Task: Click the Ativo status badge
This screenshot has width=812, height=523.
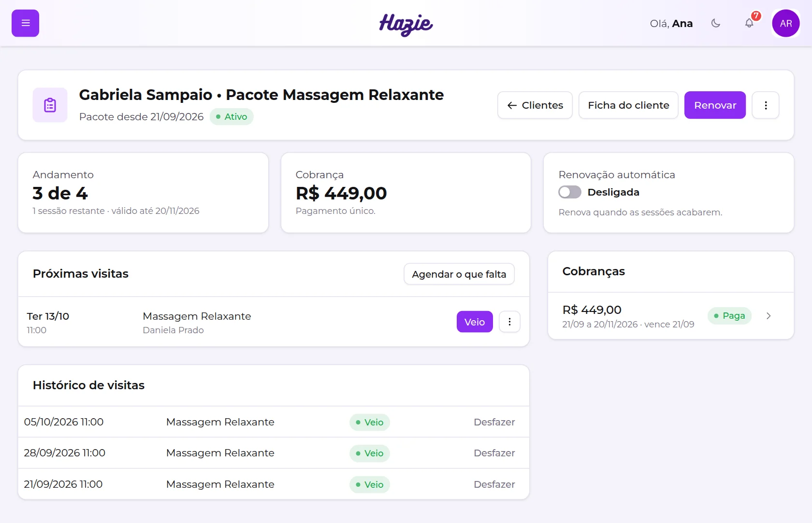Action: (x=232, y=117)
